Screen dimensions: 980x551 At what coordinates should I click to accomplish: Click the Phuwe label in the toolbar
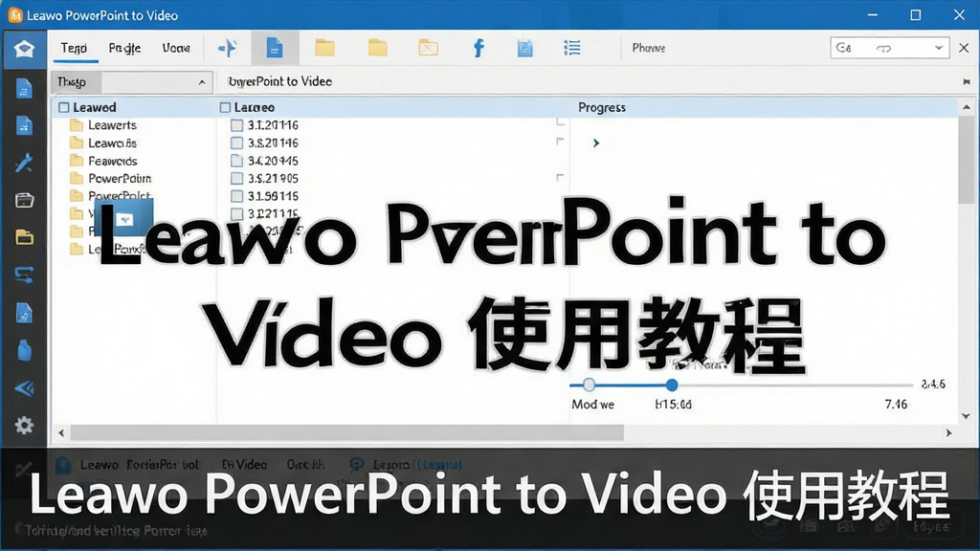coord(648,48)
